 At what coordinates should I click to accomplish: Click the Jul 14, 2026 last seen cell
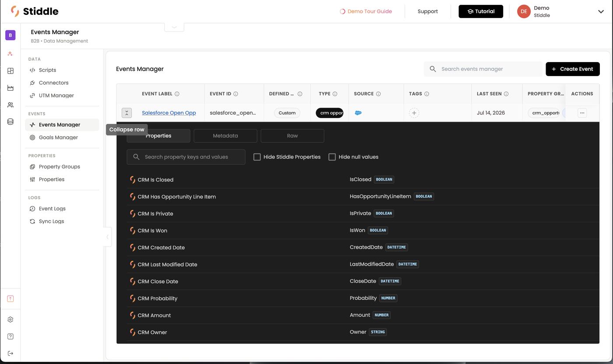(x=491, y=113)
